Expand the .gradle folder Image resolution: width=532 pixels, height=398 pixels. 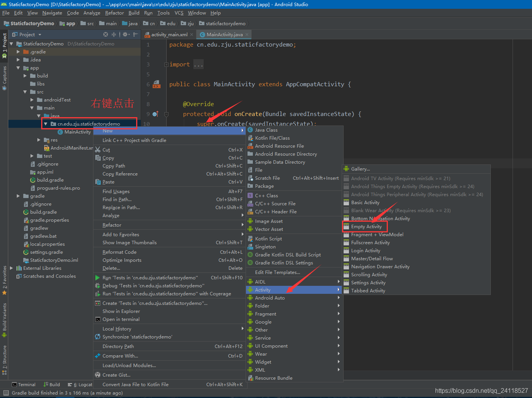(x=18, y=52)
